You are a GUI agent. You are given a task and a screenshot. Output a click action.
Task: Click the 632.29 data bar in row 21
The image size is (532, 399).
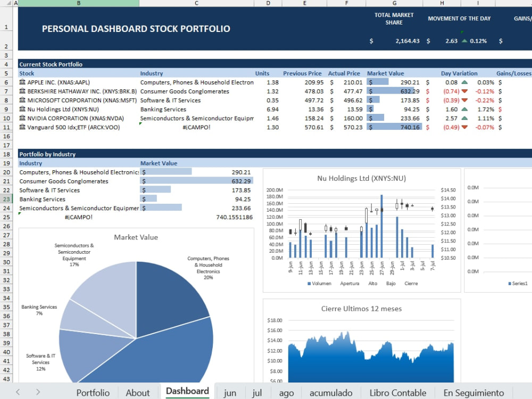[196, 181]
